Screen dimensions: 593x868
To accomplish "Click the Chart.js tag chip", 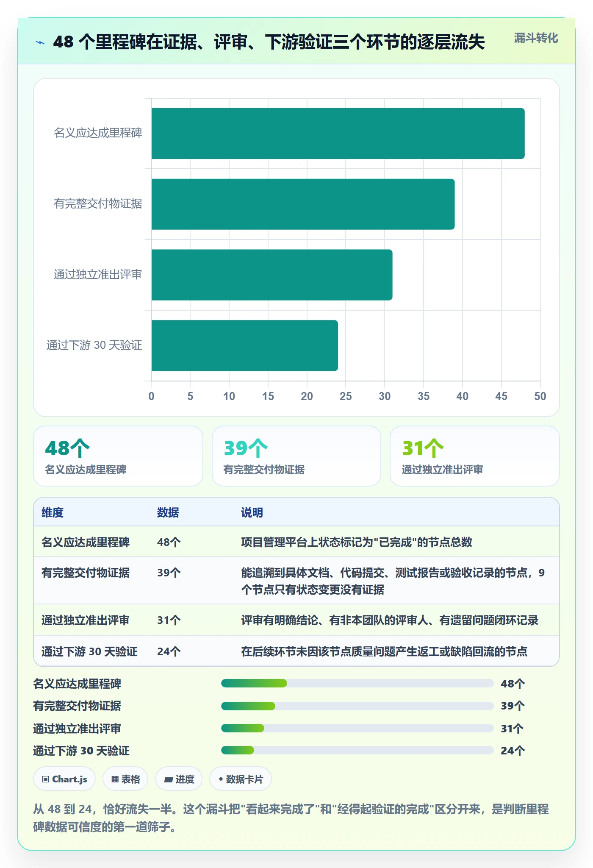I will point(64,779).
